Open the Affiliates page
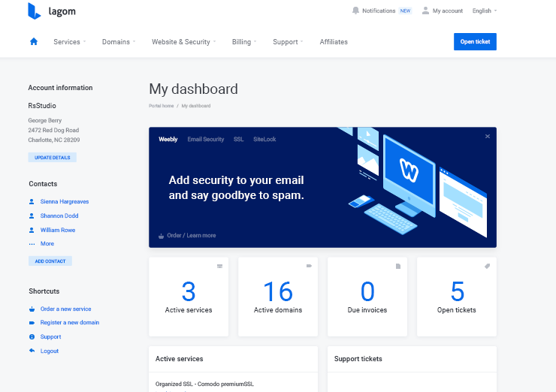 (334, 42)
